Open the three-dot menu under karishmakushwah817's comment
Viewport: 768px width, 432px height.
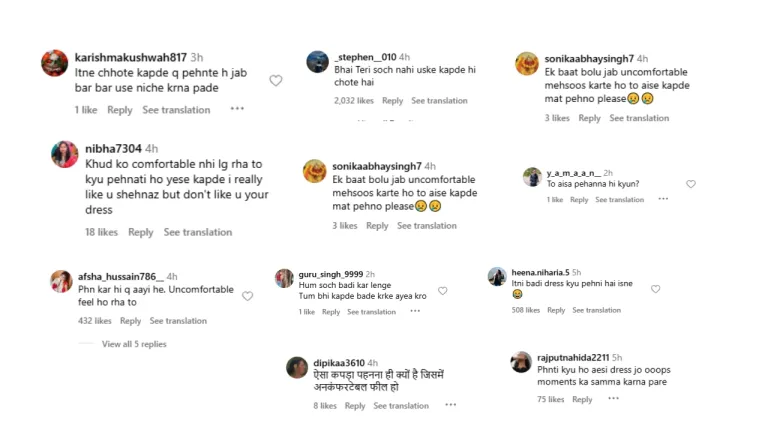tap(237, 110)
